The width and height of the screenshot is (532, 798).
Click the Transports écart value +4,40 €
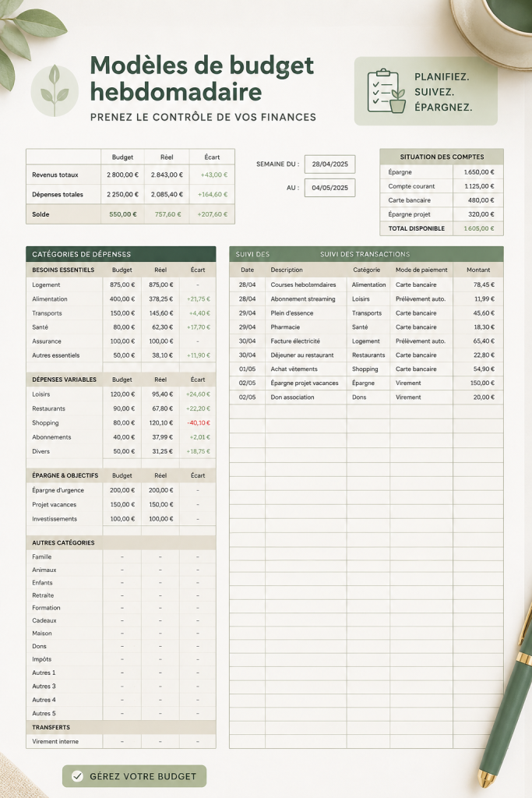pyautogui.click(x=199, y=313)
